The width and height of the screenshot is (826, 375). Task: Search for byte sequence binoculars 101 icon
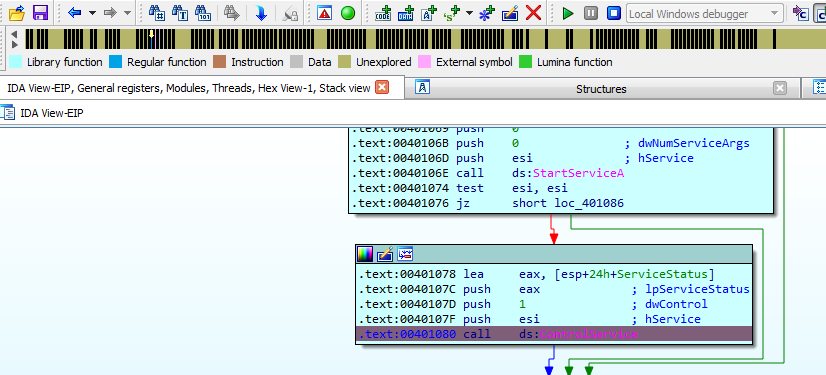[x=203, y=13]
